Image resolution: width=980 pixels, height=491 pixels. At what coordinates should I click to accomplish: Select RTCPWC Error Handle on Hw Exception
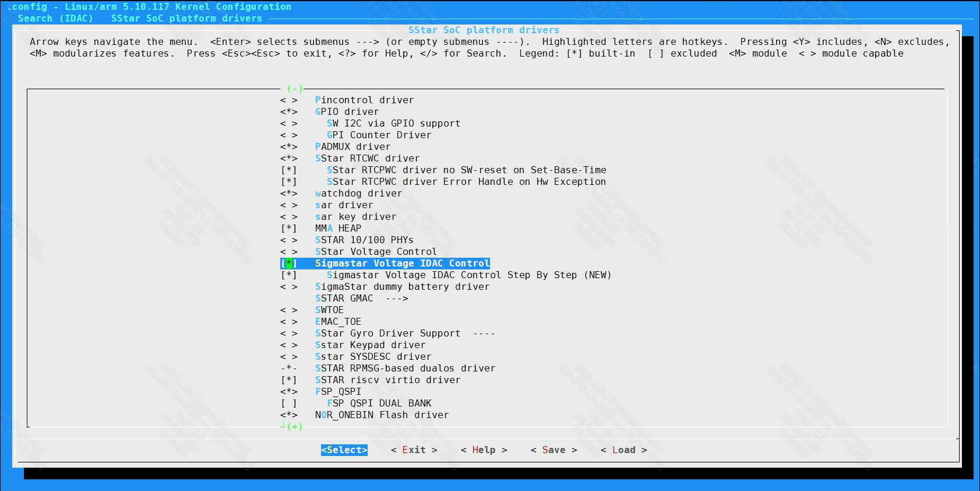pos(467,182)
